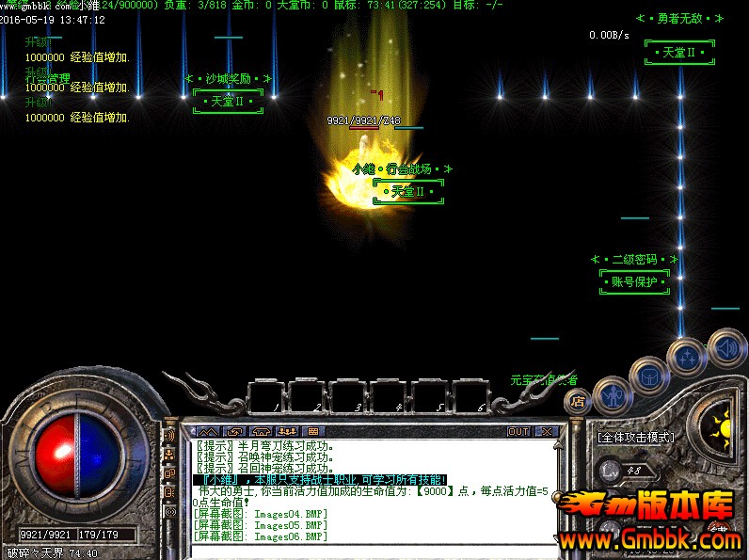749x560 pixels.
Task: Click the 元宝充值使者 NPC name
Action: point(544,380)
